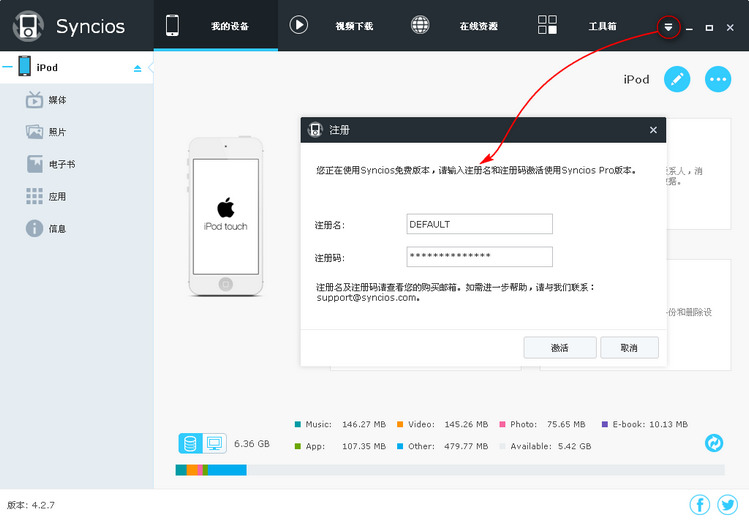This screenshot has height=521, width=749.
Task: Switch to 视频下载 video download tab
Action: (x=354, y=26)
